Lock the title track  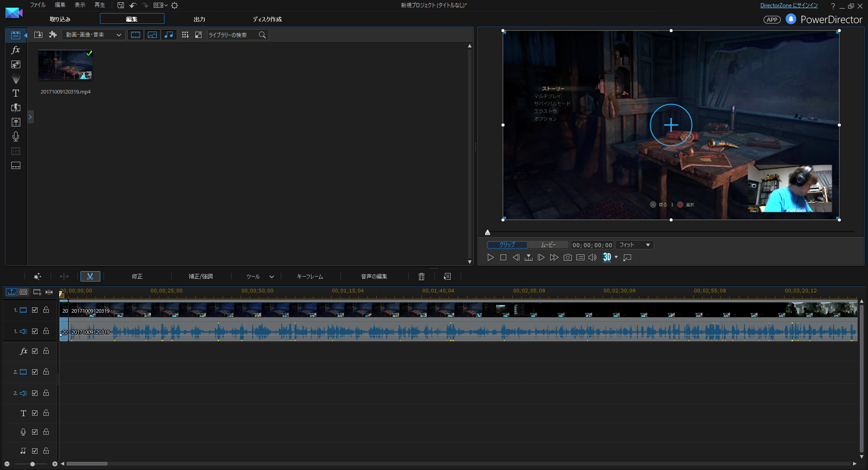(x=46, y=413)
